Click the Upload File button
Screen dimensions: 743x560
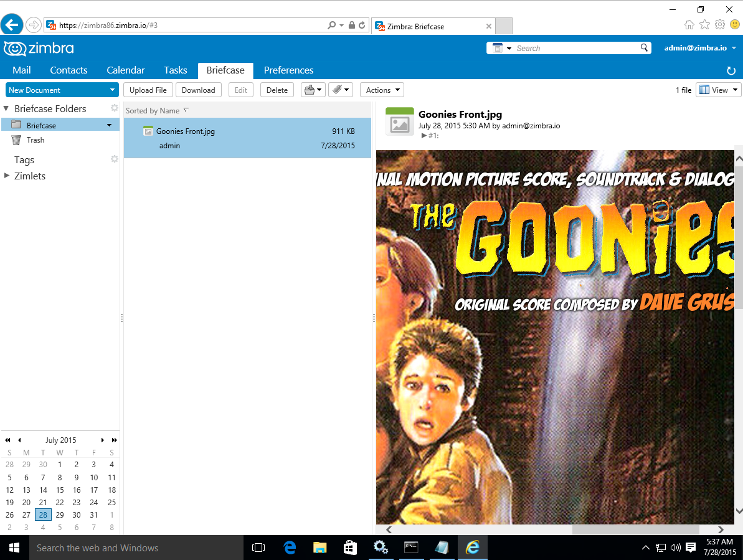pyautogui.click(x=148, y=90)
